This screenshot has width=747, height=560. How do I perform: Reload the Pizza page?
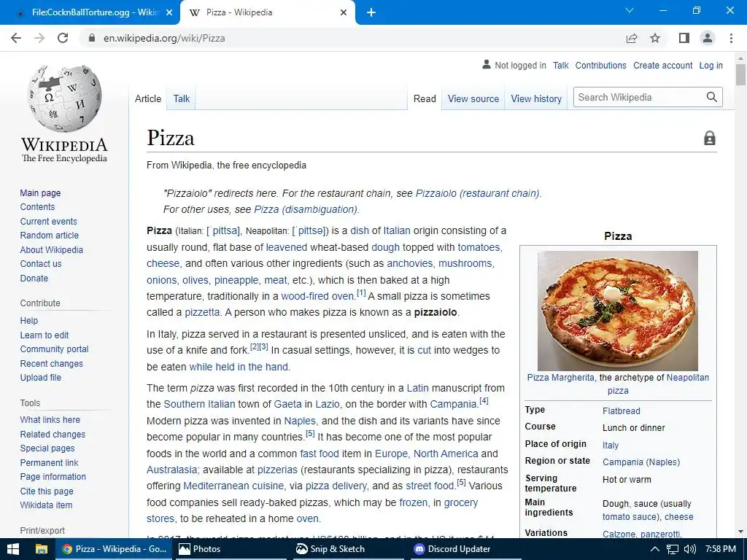[63, 38]
